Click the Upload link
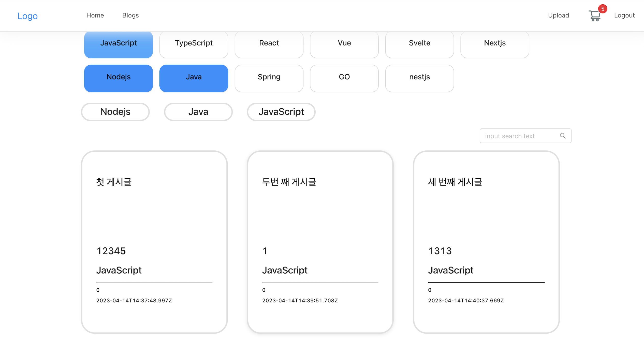The image size is (644, 346). (x=558, y=15)
